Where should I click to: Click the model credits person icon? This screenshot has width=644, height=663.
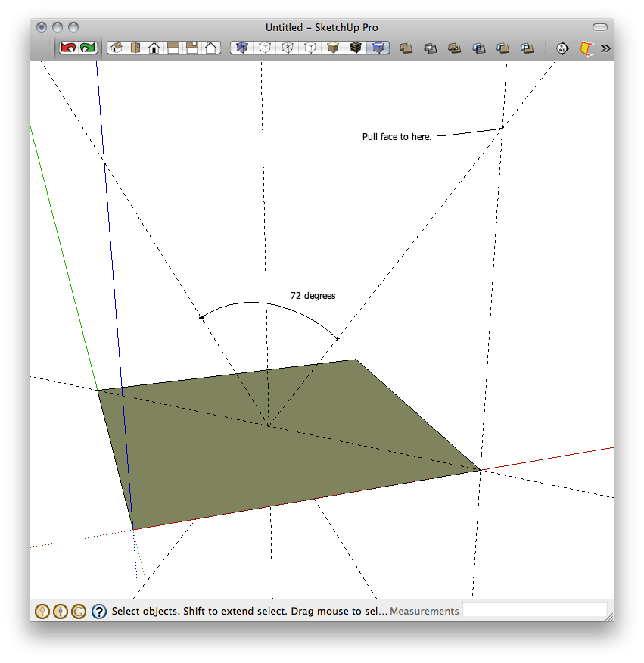61,612
